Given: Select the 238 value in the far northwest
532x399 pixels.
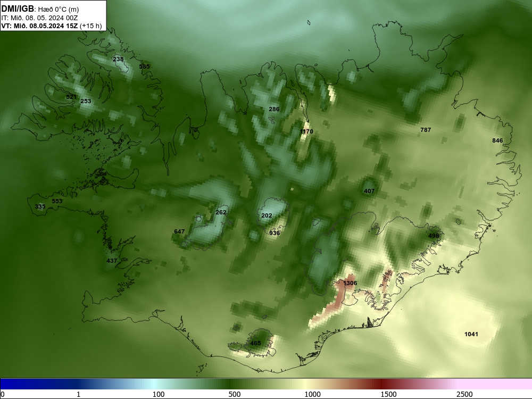Looking at the screenshot, I should (118, 60).
